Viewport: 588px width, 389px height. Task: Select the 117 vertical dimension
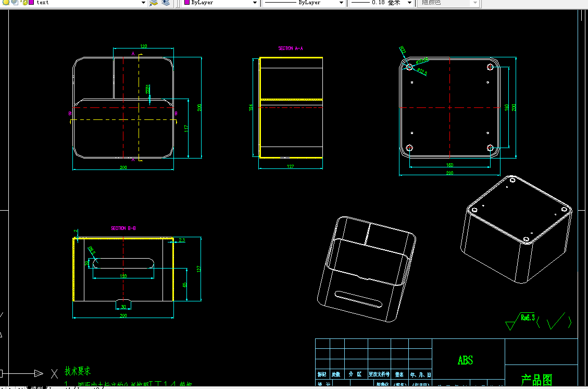[x=186, y=128]
